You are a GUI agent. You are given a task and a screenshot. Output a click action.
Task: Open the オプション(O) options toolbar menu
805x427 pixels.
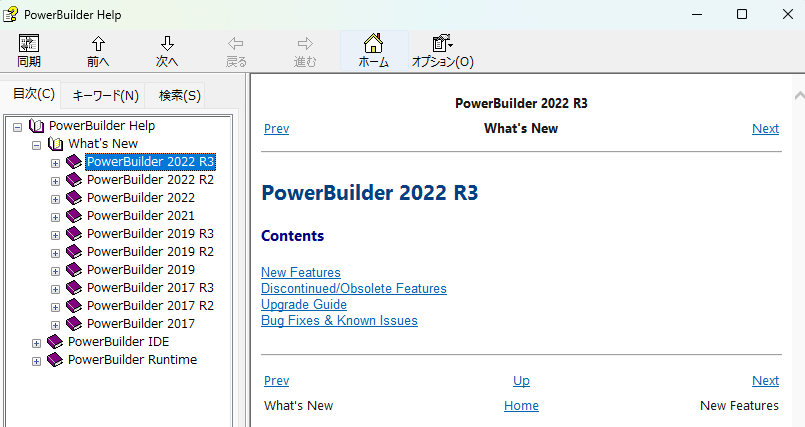[441, 45]
